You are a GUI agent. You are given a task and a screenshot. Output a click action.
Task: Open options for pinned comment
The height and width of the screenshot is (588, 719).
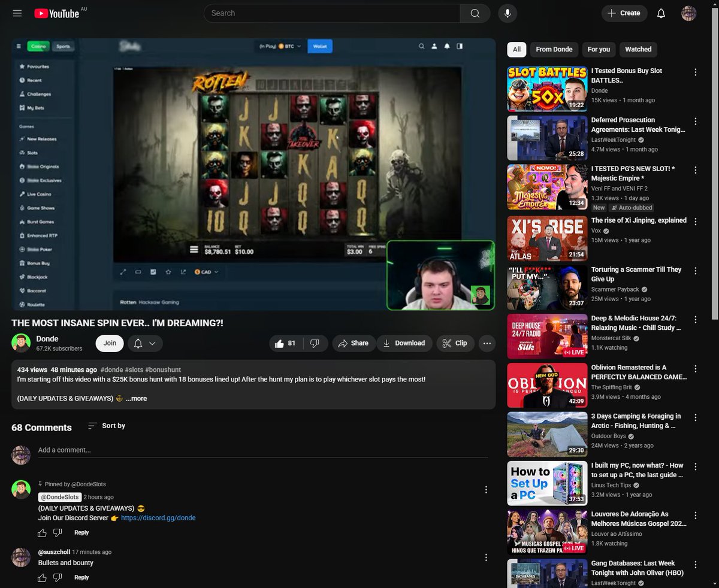(486, 489)
